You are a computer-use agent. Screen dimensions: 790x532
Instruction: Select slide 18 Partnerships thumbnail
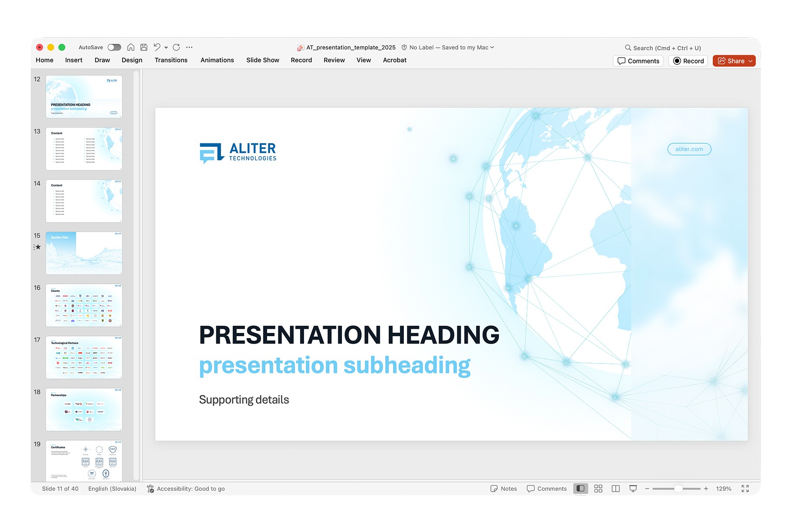[84, 409]
